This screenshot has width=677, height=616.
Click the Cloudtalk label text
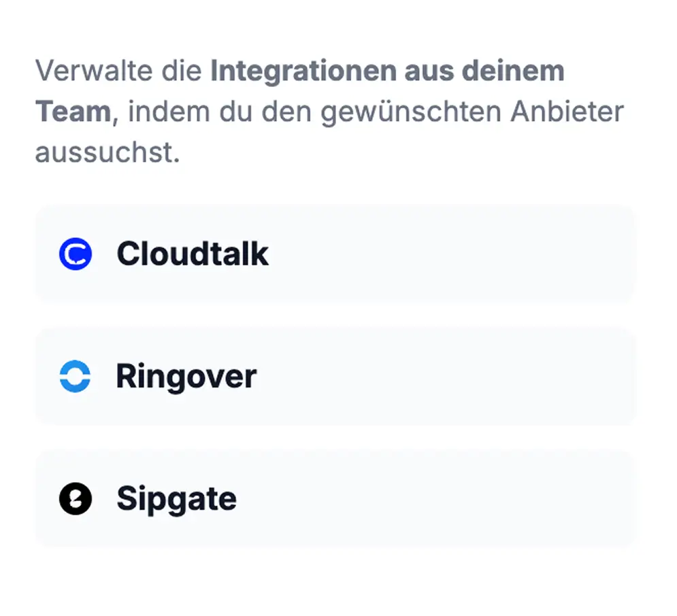(x=193, y=254)
